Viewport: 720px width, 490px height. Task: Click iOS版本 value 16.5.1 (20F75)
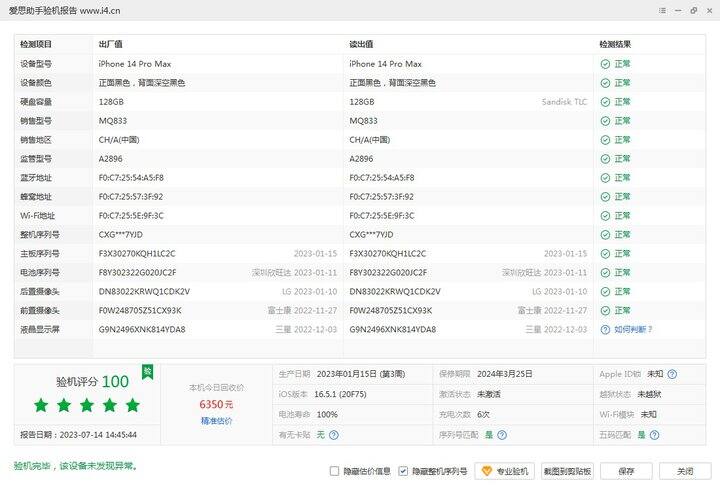(x=340, y=394)
